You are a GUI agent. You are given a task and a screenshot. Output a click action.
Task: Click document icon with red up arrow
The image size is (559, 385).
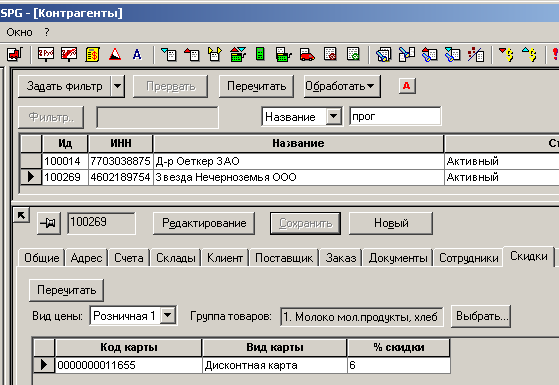coord(192,55)
